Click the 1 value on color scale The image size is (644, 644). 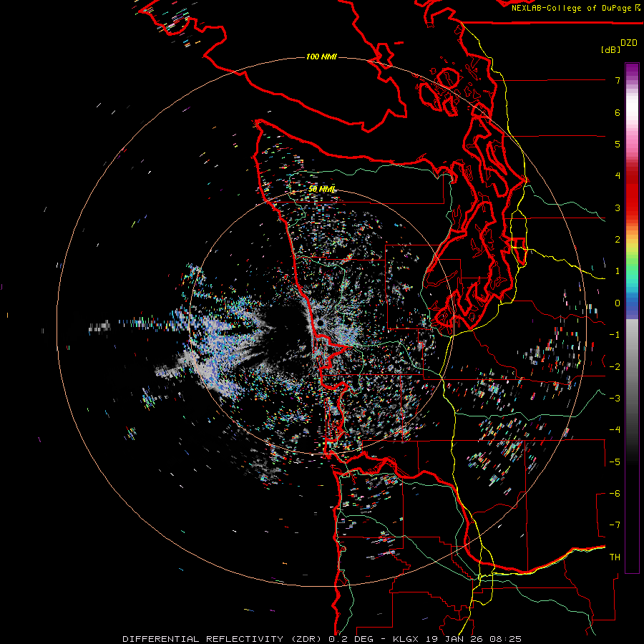tap(618, 271)
